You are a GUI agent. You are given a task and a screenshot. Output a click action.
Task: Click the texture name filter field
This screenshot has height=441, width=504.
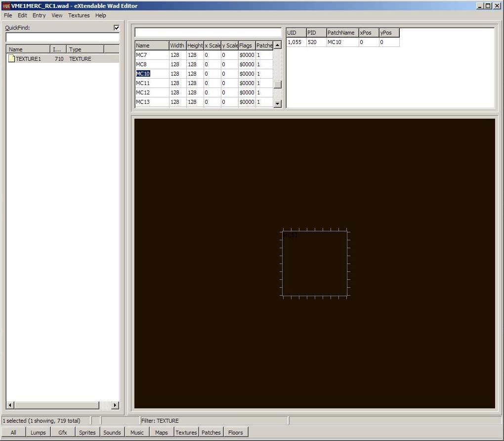click(x=208, y=33)
